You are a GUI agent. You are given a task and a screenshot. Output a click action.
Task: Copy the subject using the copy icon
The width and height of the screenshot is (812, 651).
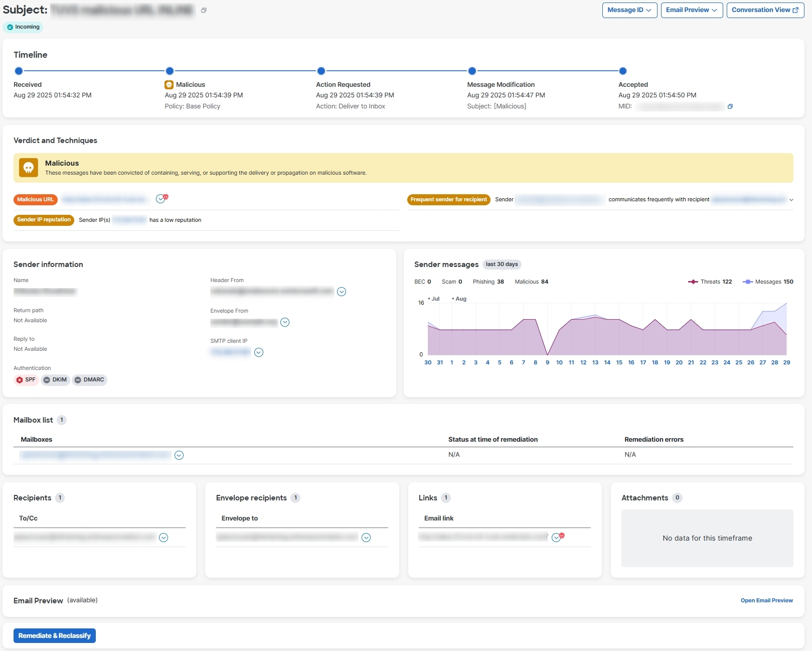(x=204, y=10)
